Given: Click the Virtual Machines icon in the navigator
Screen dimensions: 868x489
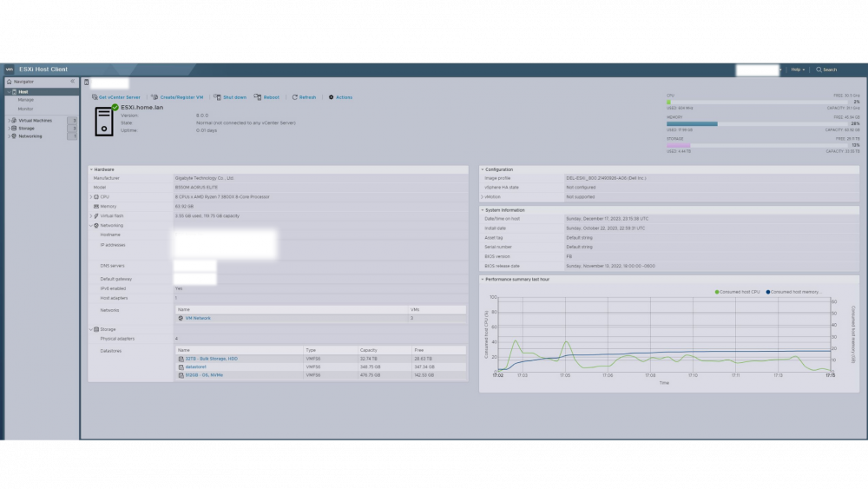Looking at the screenshot, I should tap(15, 120).
